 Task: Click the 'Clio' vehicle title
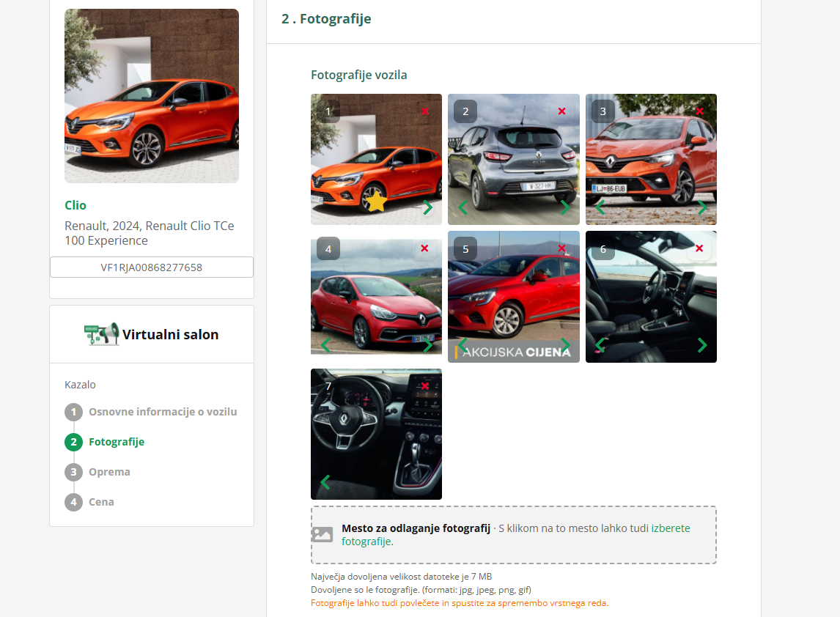pos(75,205)
